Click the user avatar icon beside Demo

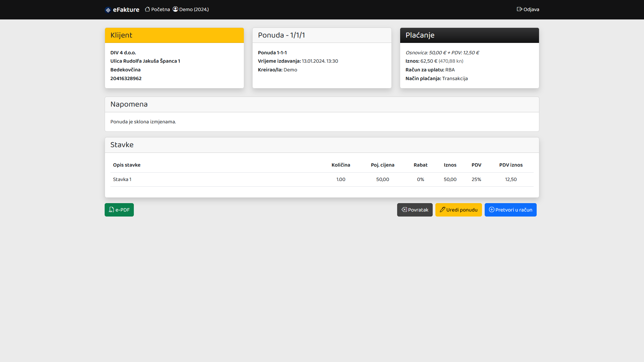coord(175,9)
